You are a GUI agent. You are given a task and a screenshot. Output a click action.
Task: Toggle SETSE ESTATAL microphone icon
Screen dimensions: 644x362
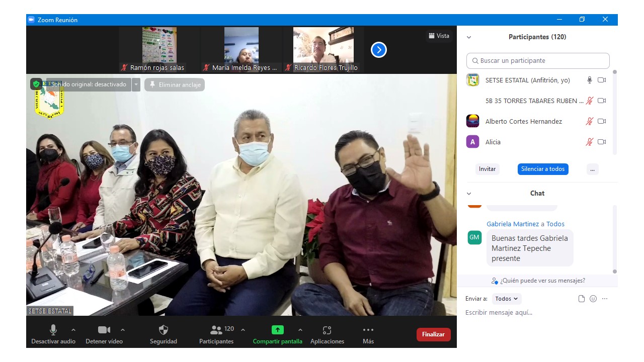click(x=590, y=80)
